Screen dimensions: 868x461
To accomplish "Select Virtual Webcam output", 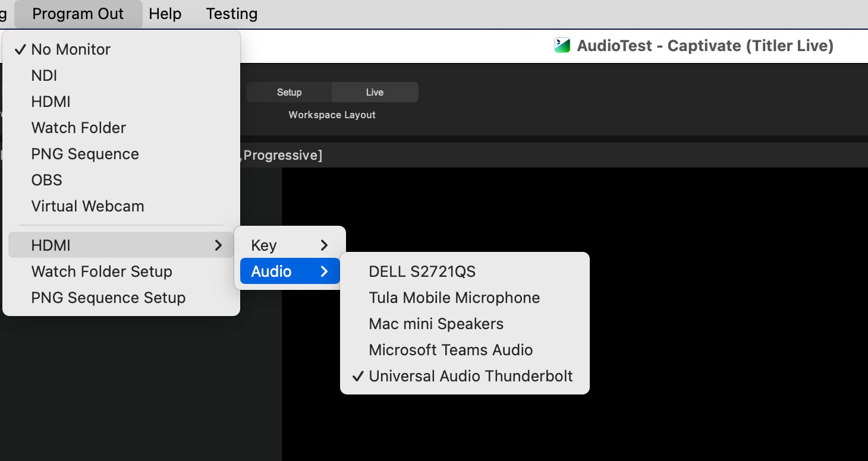I will pyautogui.click(x=121, y=206).
